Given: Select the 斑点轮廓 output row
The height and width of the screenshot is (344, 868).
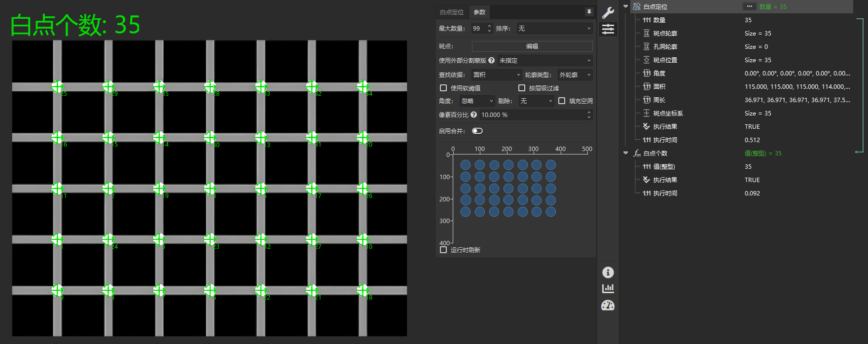Looking at the screenshot, I should [x=665, y=33].
